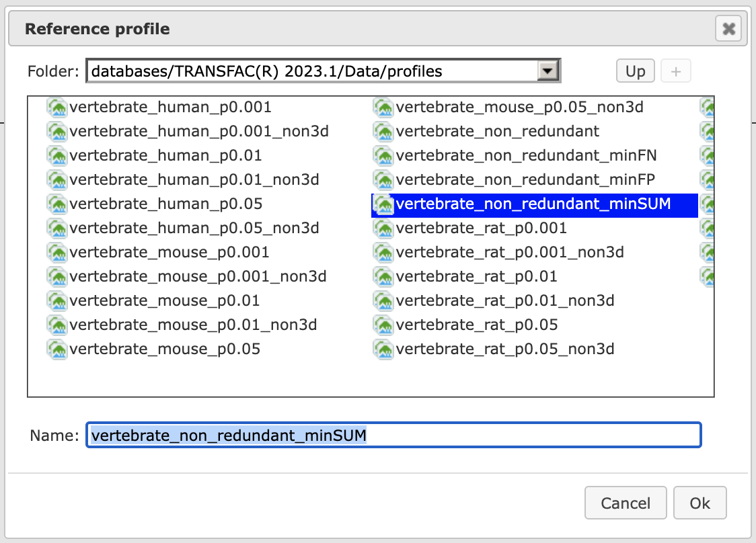Select vertebrate_human_p0.01 profile name
The width and height of the screenshot is (756, 543).
click(x=165, y=155)
